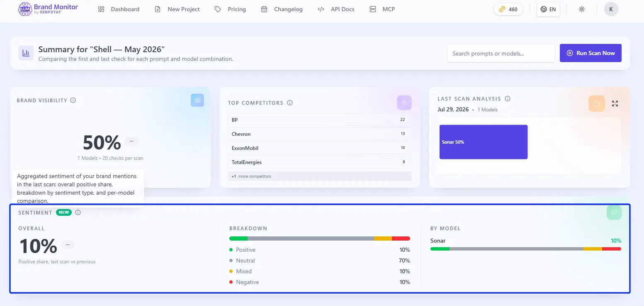Go to the Pricing page
This screenshot has height=306, width=644.
click(230, 9)
